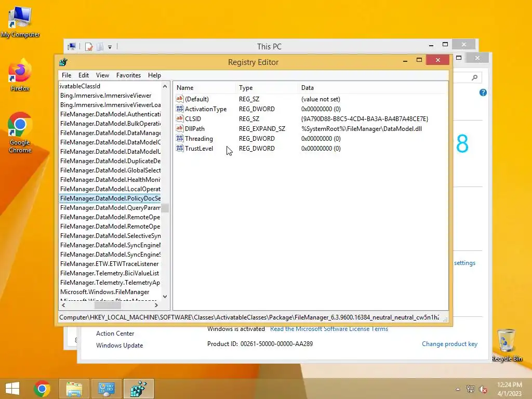Click Change product key link
Image resolution: width=532 pixels, height=399 pixels.
coord(449,344)
